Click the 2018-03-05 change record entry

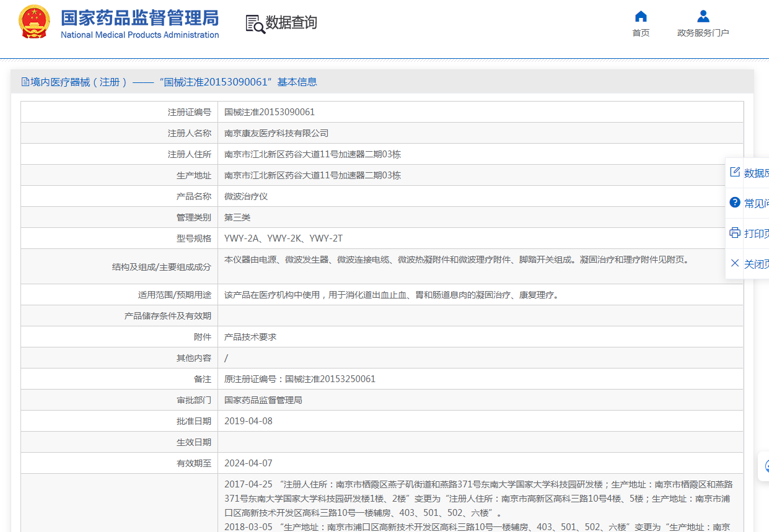coord(477,526)
